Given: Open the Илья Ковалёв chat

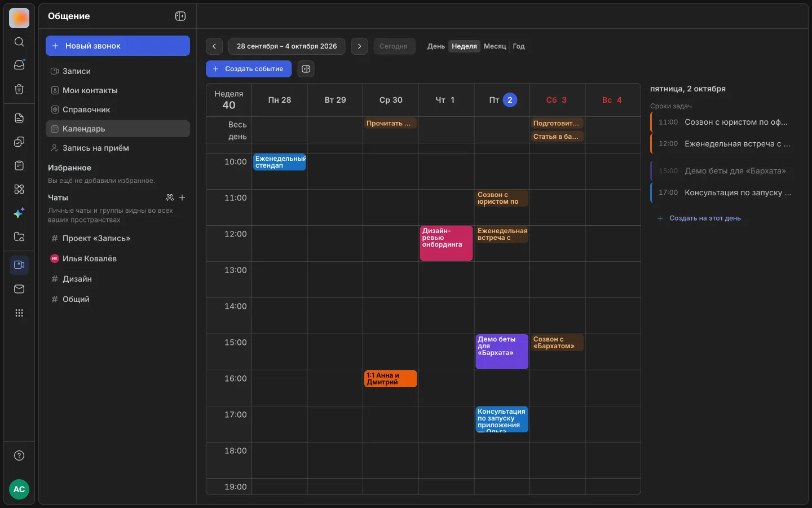Looking at the screenshot, I should click(x=118, y=259).
